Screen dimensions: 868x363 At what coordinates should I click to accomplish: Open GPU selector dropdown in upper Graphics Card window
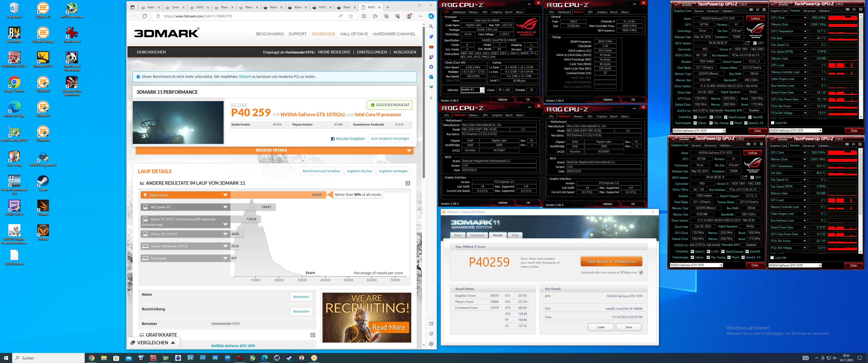click(723, 131)
